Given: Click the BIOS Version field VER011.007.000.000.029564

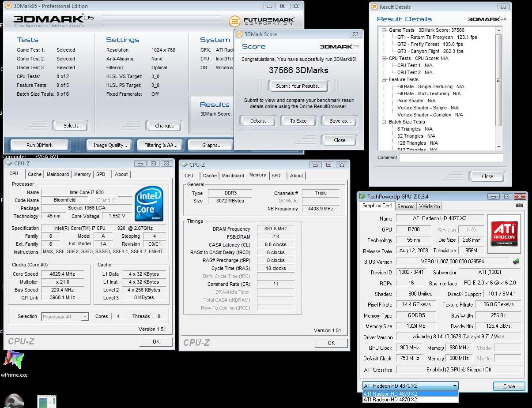Looking at the screenshot, I should [x=453, y=262].
